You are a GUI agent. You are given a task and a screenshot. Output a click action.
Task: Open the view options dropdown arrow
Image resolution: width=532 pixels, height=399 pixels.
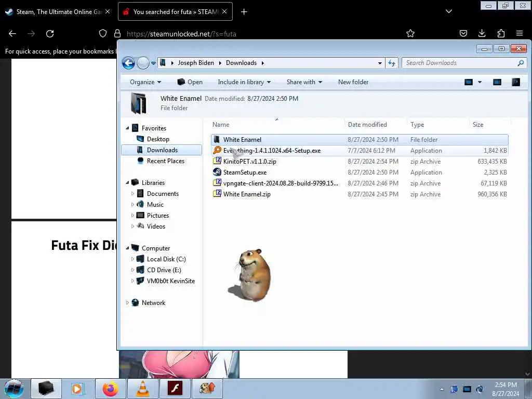tap(480, 82)
